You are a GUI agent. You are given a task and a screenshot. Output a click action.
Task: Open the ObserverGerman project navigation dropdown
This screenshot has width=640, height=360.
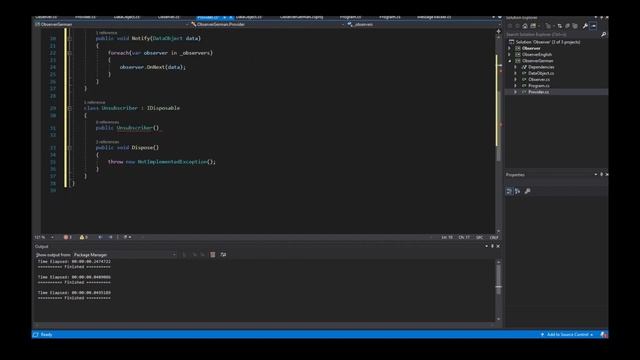[x=111, y=24]
